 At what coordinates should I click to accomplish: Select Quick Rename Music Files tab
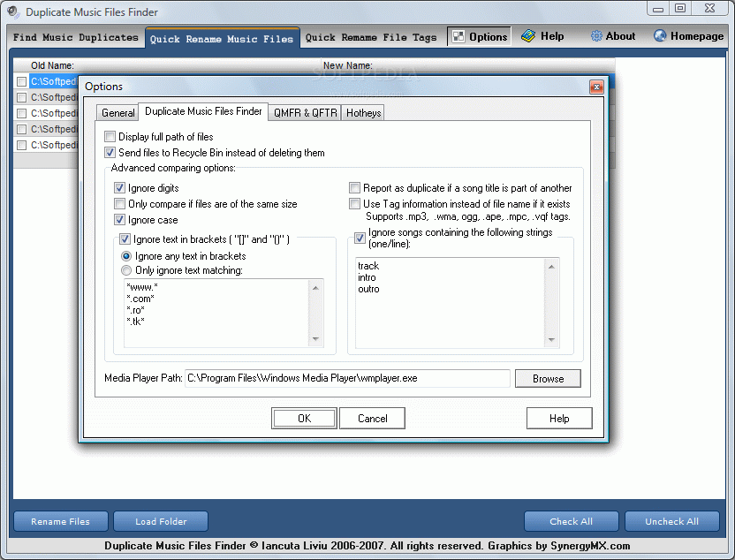point(221,39)
